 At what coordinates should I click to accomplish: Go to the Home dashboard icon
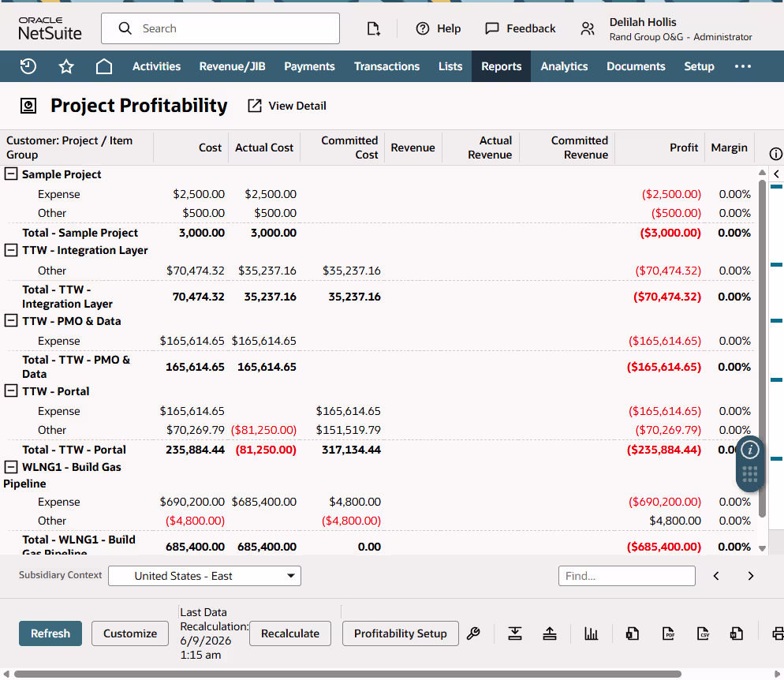coord(104,66)
